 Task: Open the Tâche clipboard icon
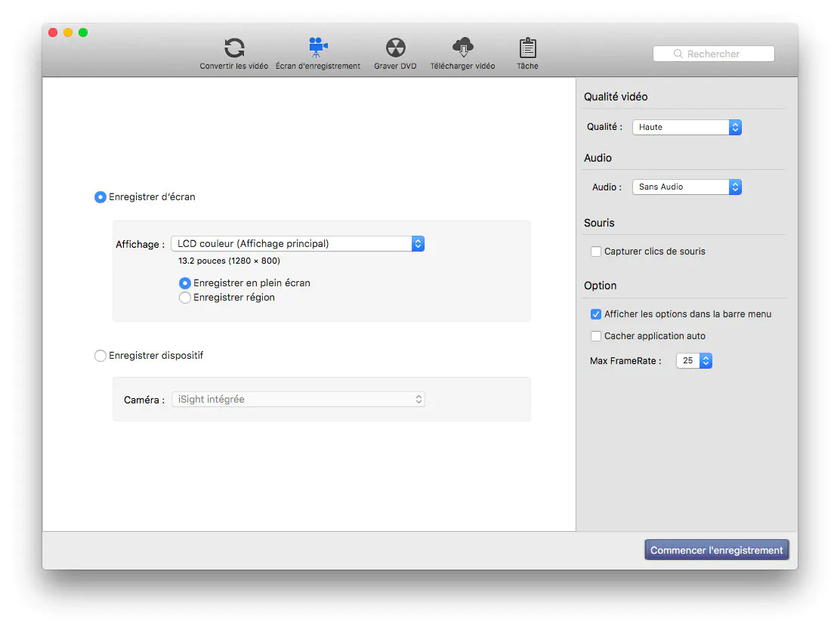click(528, 48)
